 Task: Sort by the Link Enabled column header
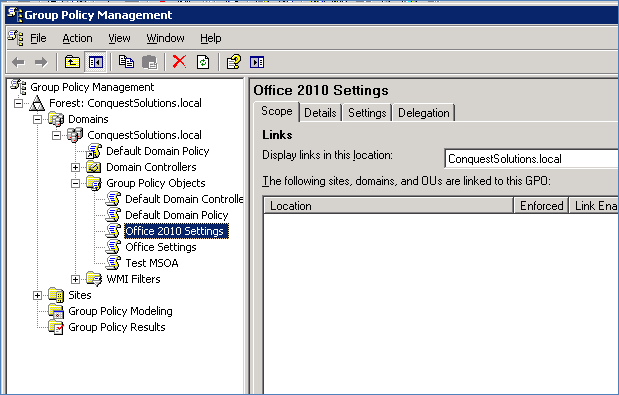(x=594, y=206)
